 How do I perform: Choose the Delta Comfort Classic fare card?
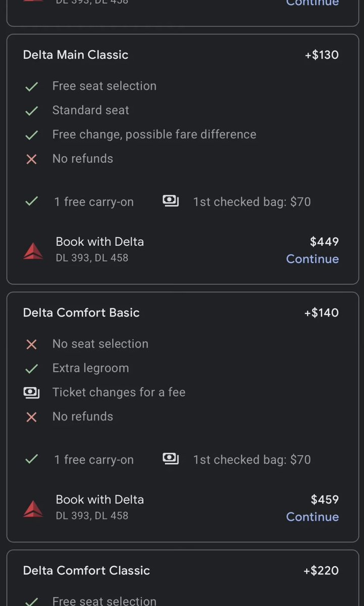pyautogui.click(x=183, y=578)
